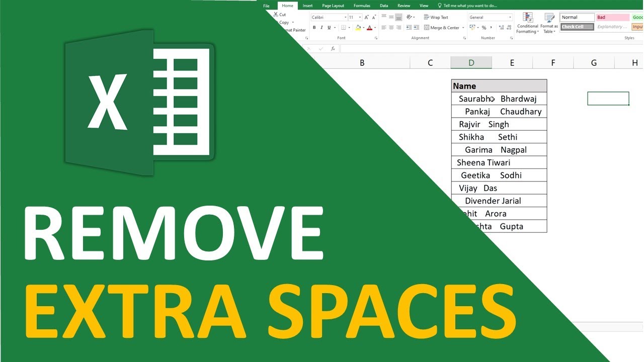Viewport: 644px width, 362px height.
Task: Click the Fill Color paint bucket icon
Action: pyautogui.click(x=358, y=28)
